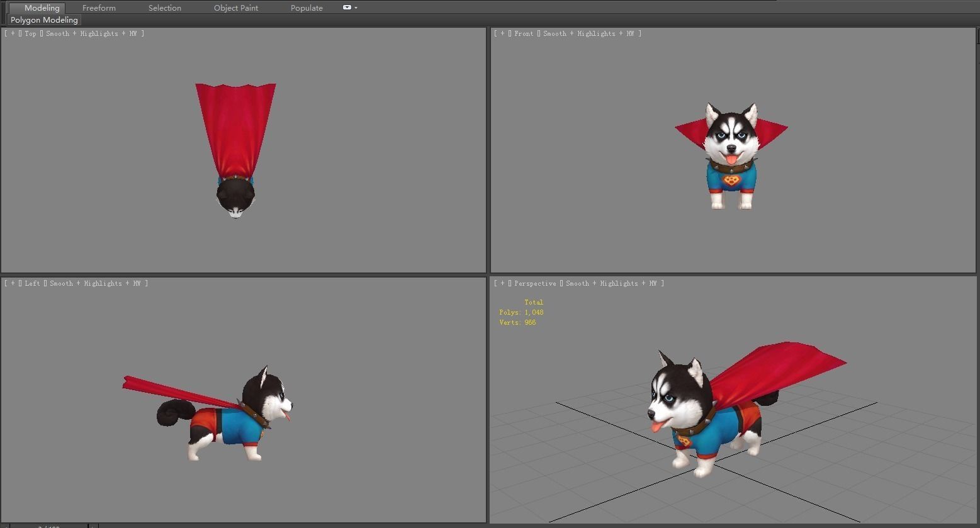Click the Top viewport name label
The image size is (980, 528).
(30, 33)
